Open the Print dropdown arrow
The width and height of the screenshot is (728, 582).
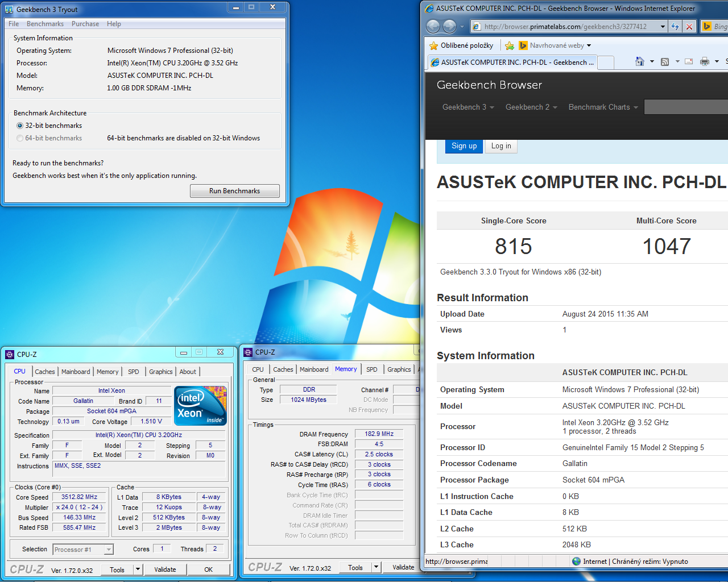(717, 61)
